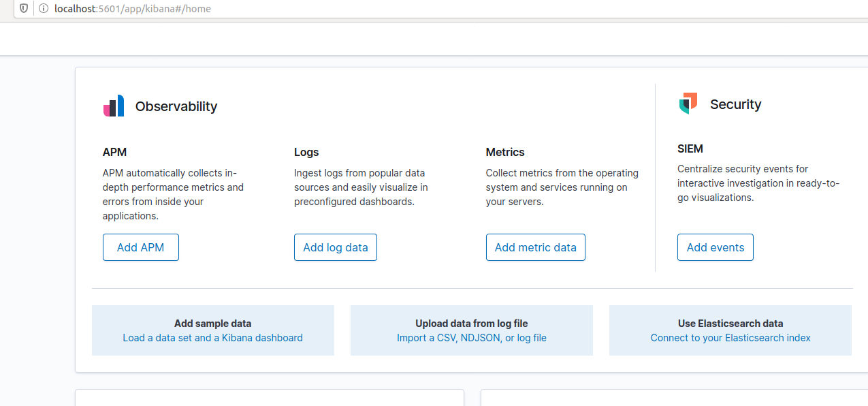Click the Metrics section heading
This screenshot has width=868, height=406.
pyautogui.click(x=505, y=152)
